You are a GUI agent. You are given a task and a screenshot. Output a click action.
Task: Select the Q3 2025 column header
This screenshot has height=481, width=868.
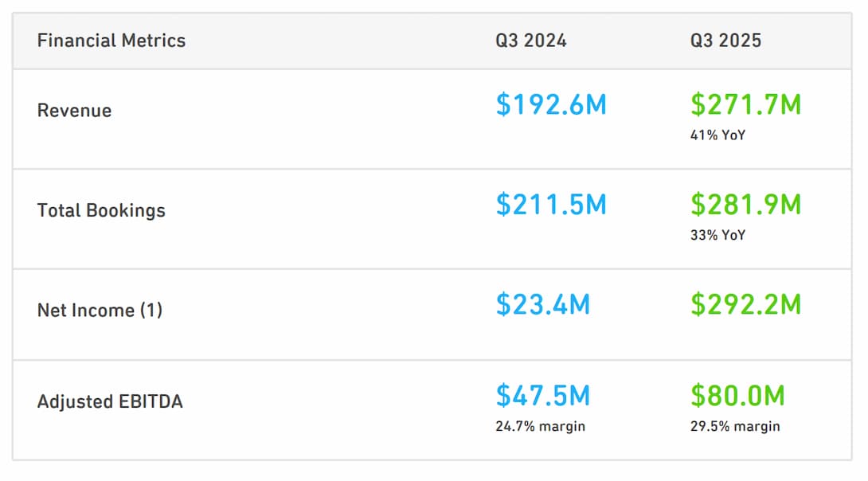coord(725,41)
